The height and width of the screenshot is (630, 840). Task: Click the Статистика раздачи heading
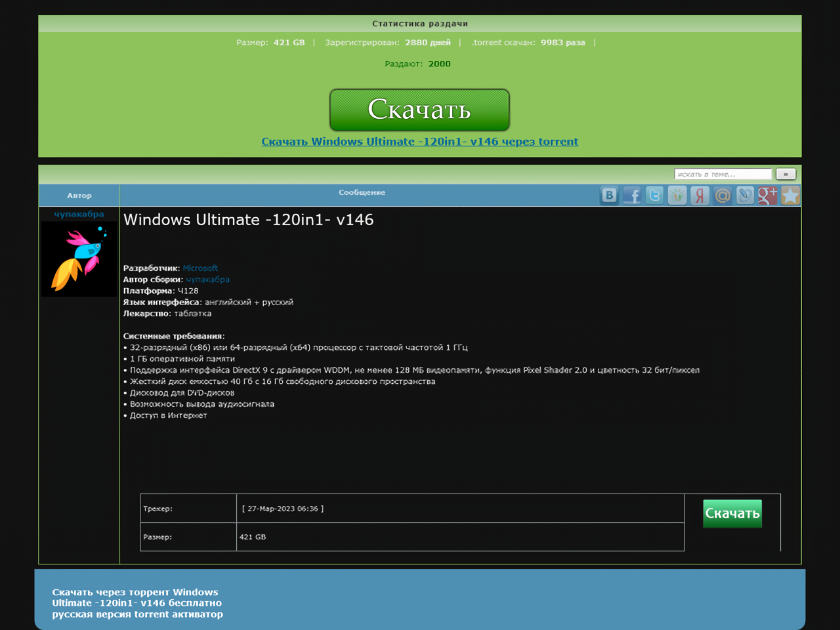coord(420,24)
